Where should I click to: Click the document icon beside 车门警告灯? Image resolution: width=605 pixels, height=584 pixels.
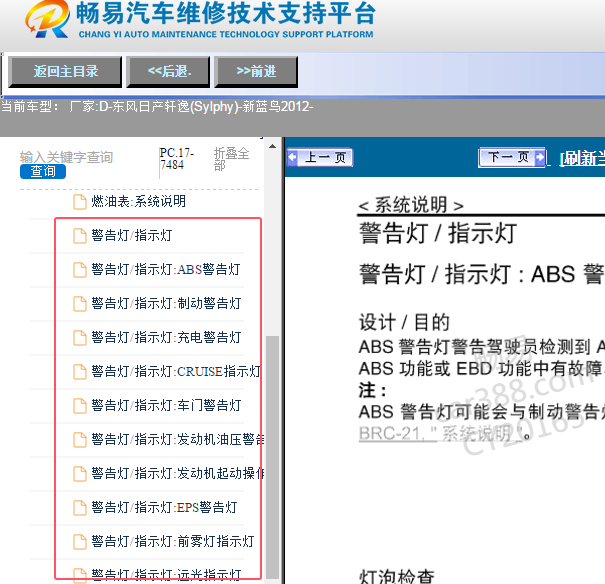(x=79, y=405)
